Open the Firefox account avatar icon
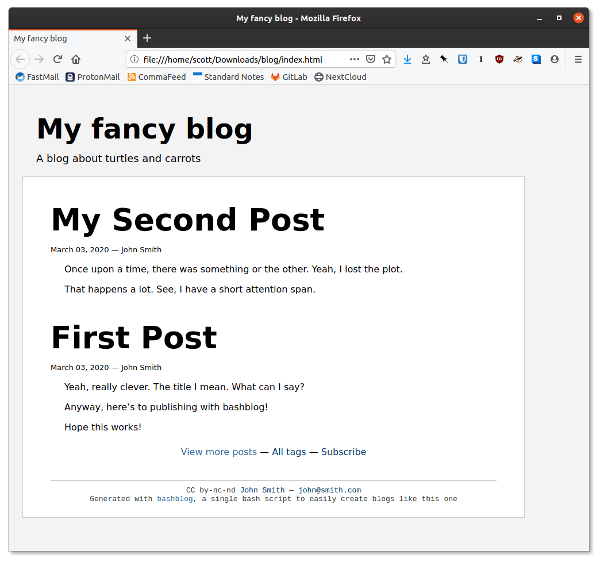The image size is (600, 562). (x=554, y=59)
